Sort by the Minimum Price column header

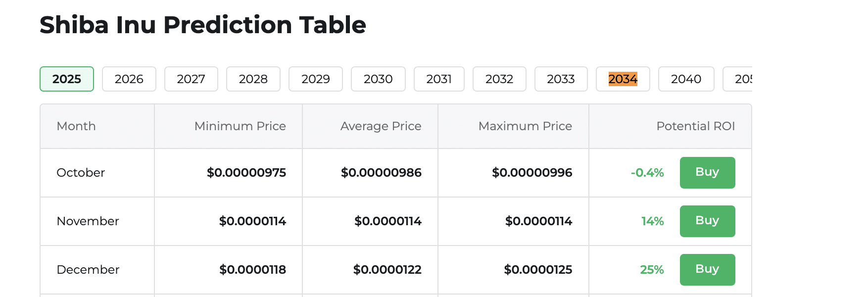click(x=240, y=126)
